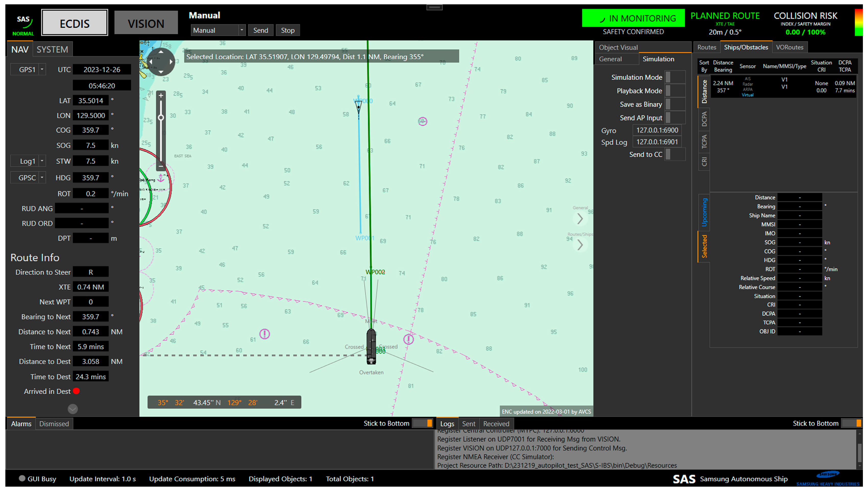Viewport: 868px width, 492px height.
Task: Open the VORoutes tab
Action: click(x=789, y=47)
